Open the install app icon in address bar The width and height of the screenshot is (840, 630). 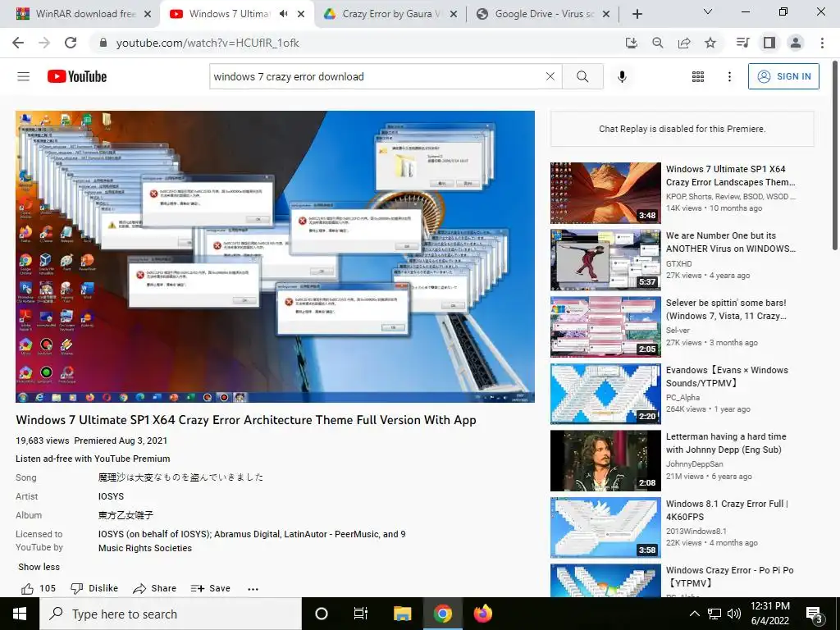[632, 43]
